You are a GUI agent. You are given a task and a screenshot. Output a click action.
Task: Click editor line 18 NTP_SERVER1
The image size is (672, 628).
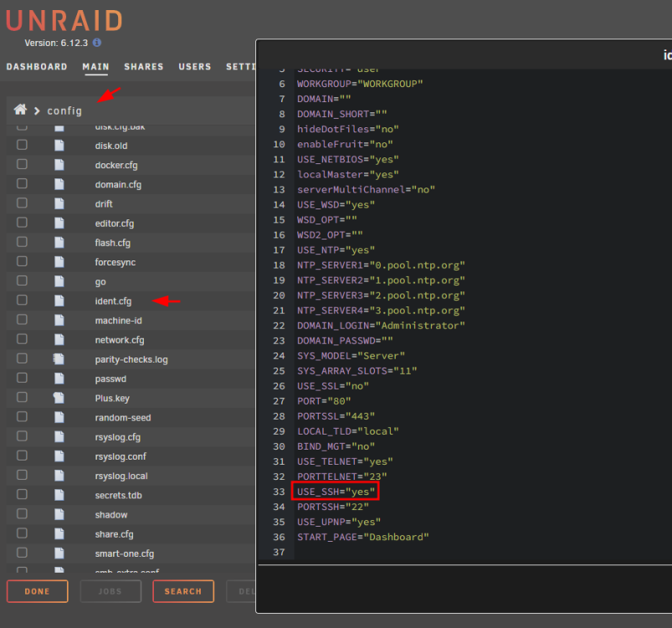click(381, 265)
